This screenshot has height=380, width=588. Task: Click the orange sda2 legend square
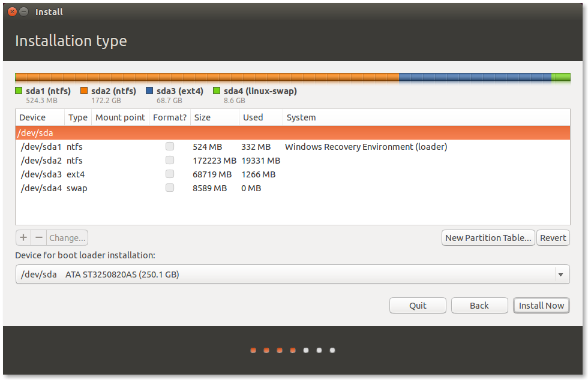[83, 91]
